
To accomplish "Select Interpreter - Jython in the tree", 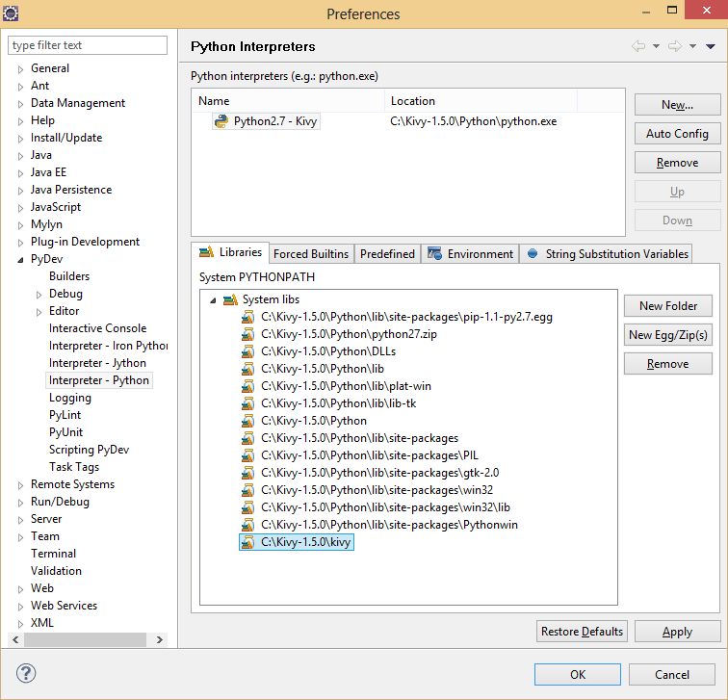I will (97, 363).
